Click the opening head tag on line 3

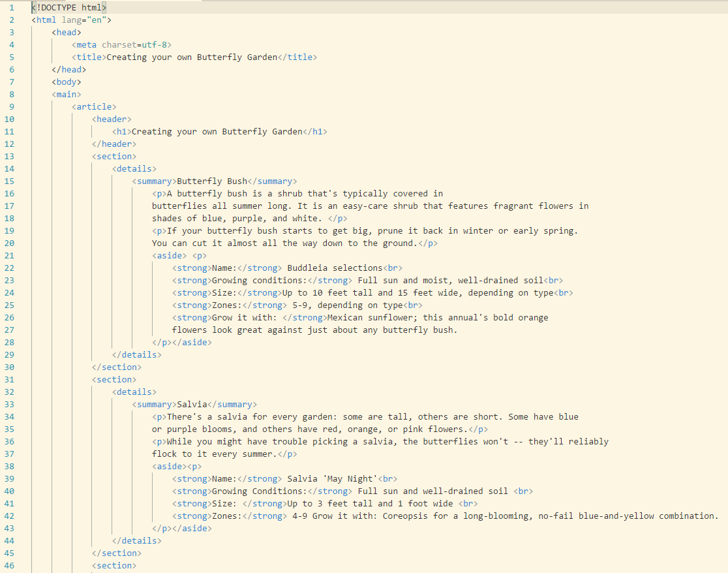click(x=67, y=33)
